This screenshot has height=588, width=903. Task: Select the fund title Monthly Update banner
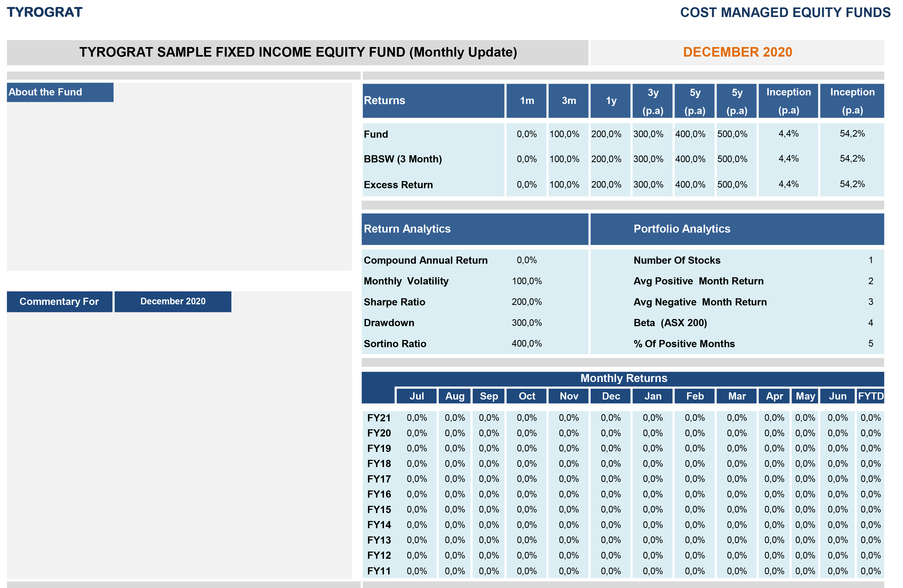coord(298,52)
